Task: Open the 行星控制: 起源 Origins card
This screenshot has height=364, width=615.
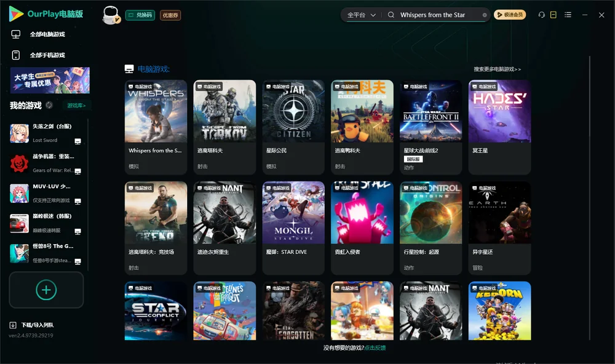Action: 430,228
